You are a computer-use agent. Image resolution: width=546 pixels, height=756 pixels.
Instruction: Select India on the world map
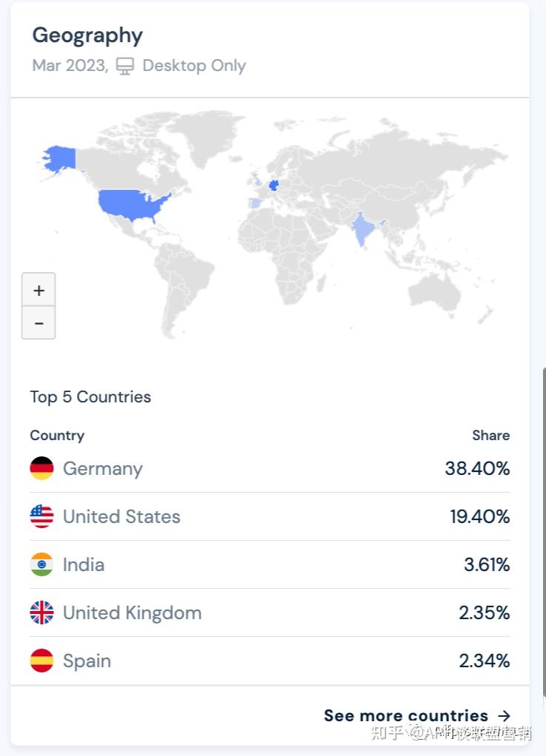(x=363, y=229)
